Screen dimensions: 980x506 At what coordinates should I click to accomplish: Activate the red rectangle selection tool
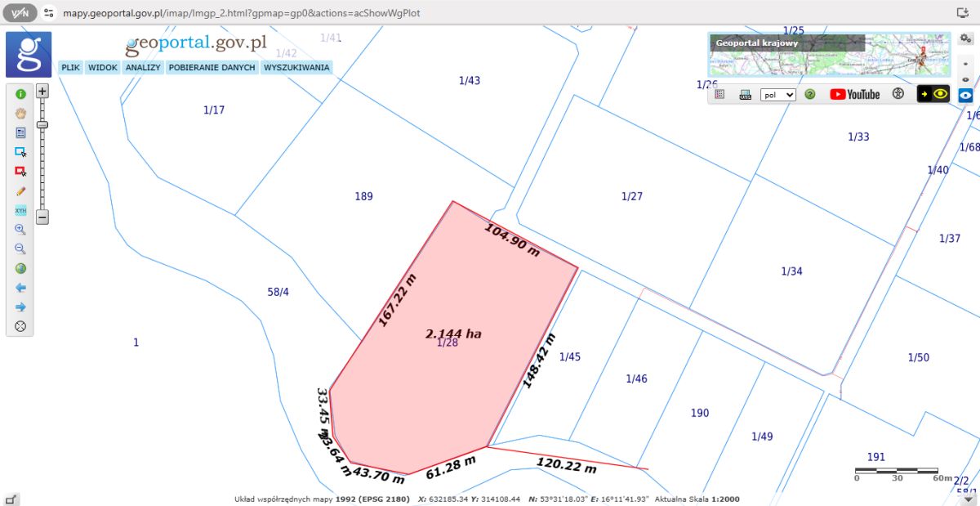coord(20,172)
